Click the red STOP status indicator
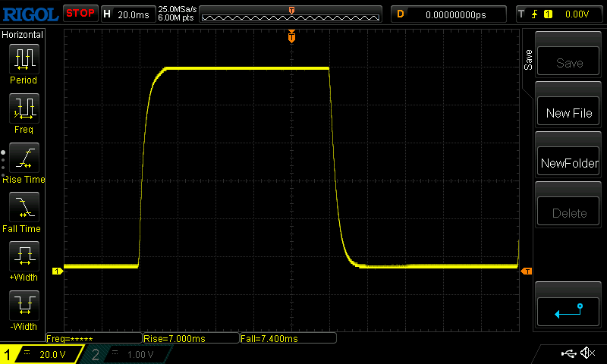This screenshot has height=364, width=607. click(80, 13)
